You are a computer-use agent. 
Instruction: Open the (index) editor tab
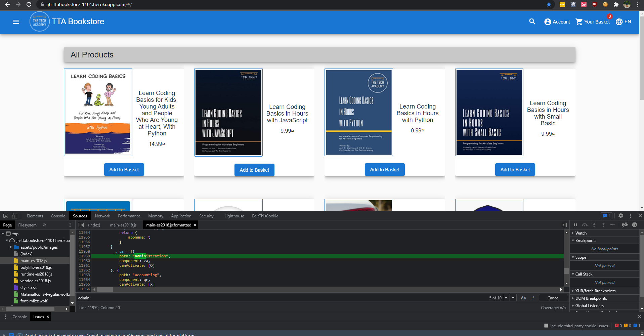point(94,225)
